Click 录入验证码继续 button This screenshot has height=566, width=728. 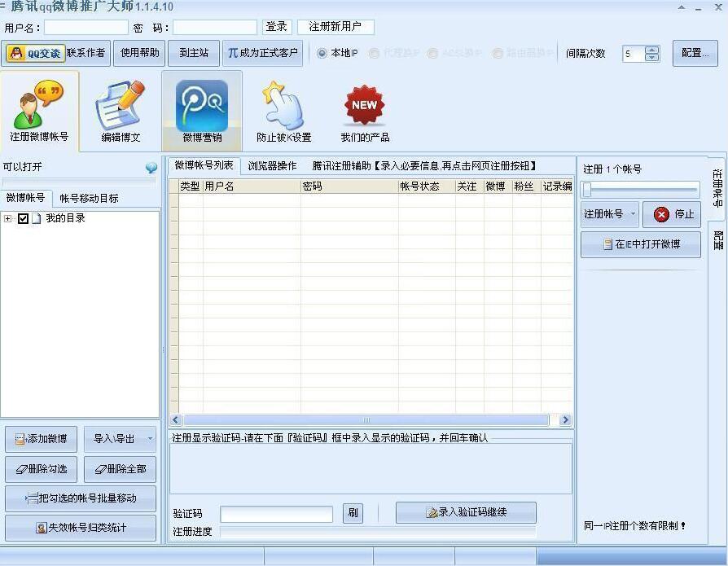click(x=466, y=512)
